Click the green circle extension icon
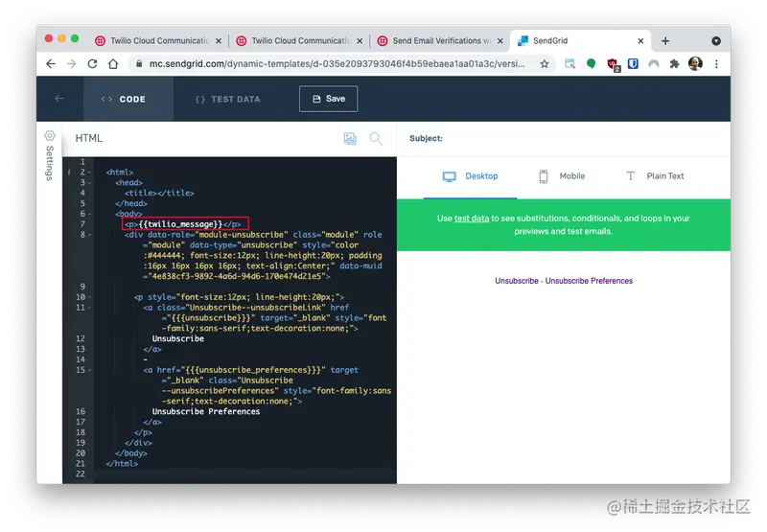The height and width of the screenshot is (532, 767). tap(591, 63)
